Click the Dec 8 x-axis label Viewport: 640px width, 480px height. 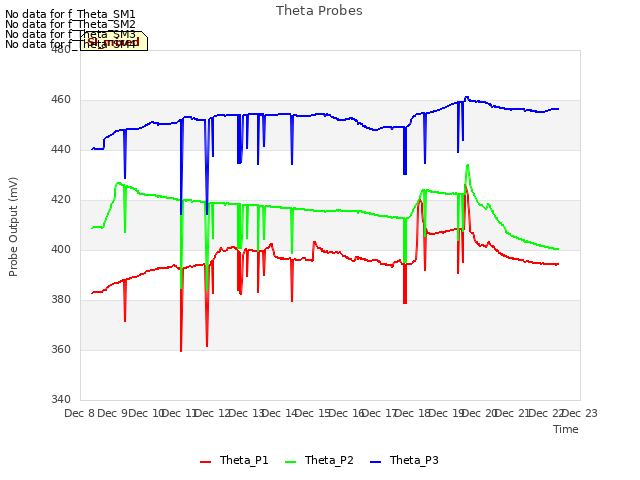coord(79,413)
